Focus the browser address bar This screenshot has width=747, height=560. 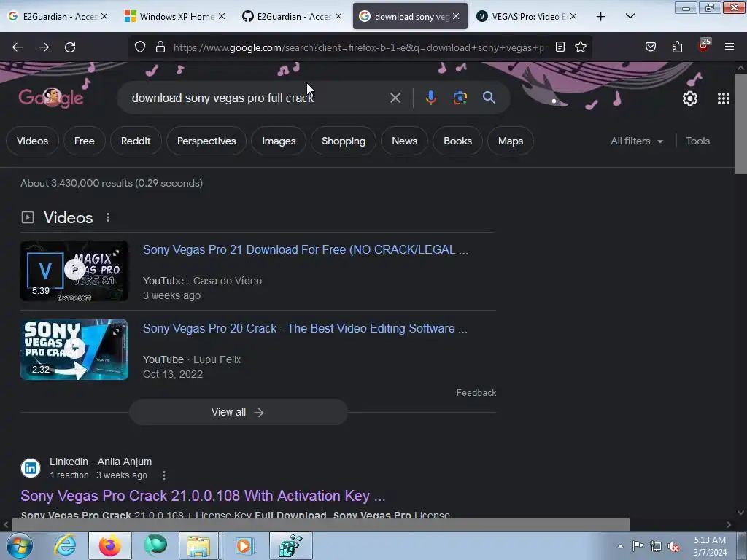coord(360,47)
